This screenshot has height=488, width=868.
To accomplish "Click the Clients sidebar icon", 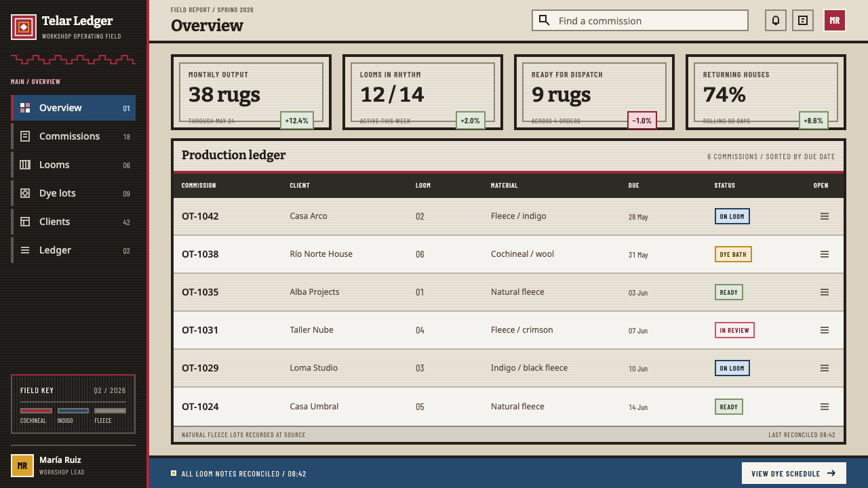I will click(x=25, y=222).
